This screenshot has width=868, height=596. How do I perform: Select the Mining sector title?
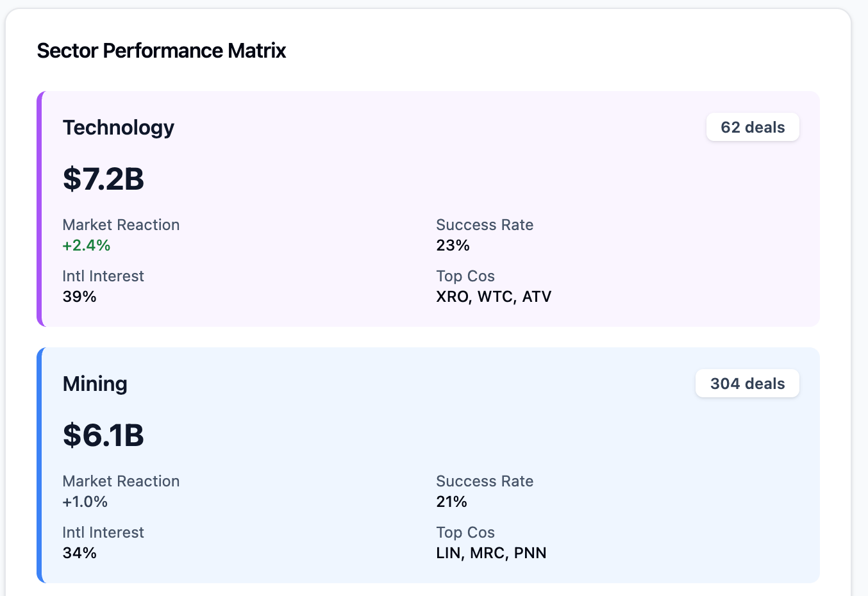coord(95,384)
